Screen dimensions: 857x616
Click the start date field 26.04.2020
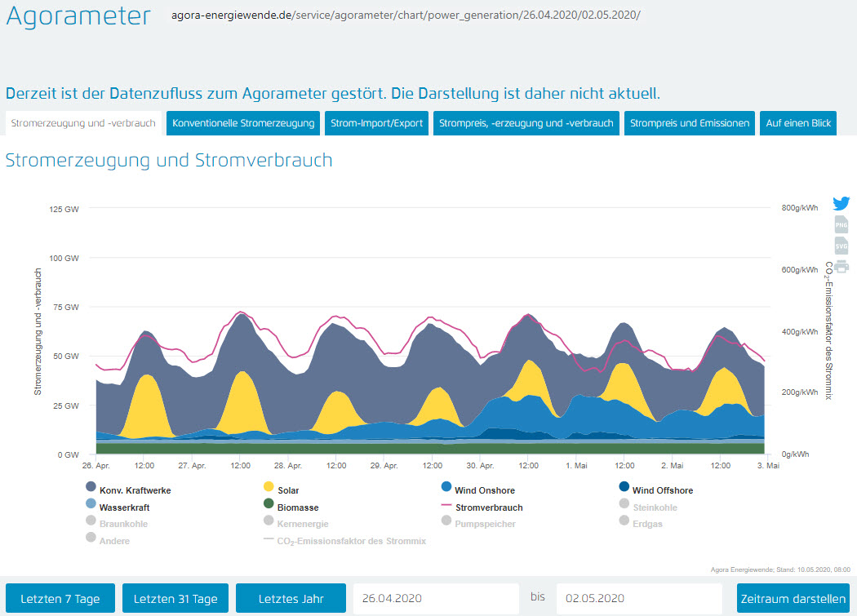tap(435, 599)
